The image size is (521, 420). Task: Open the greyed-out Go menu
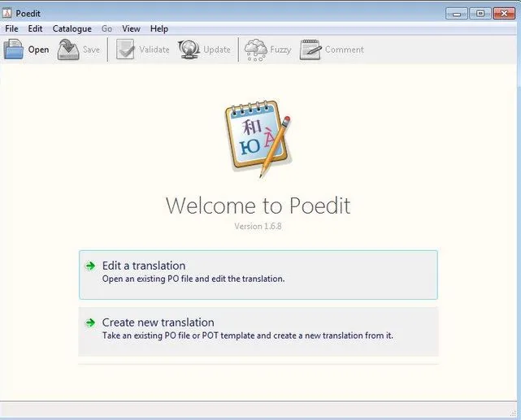106,29
